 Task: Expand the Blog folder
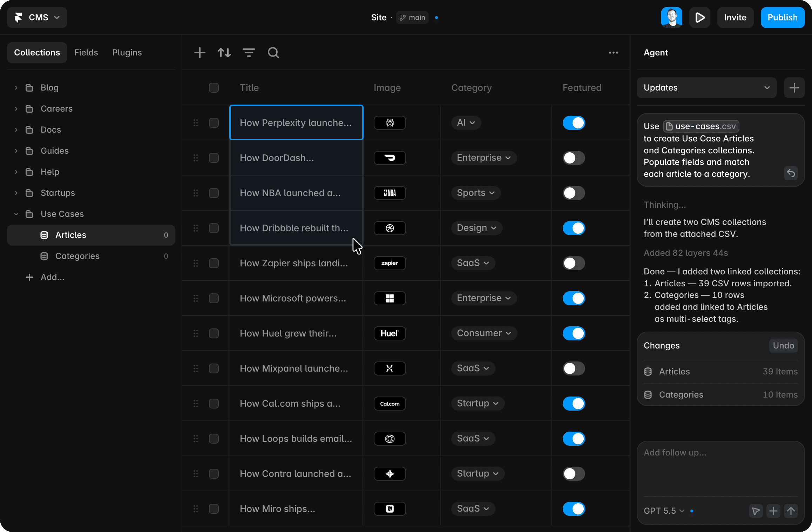16,88
